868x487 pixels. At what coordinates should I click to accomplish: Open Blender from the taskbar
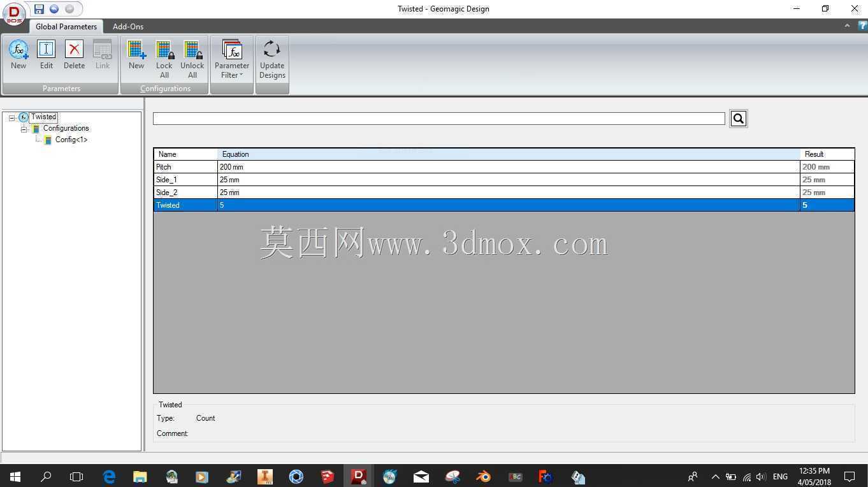[x=484, y=476]
